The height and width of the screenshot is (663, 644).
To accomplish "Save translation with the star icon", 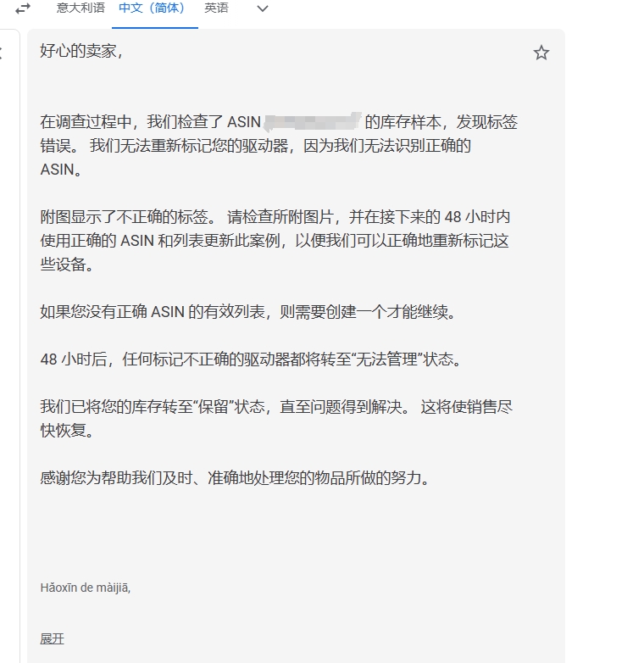I will [x=541, y=53].
